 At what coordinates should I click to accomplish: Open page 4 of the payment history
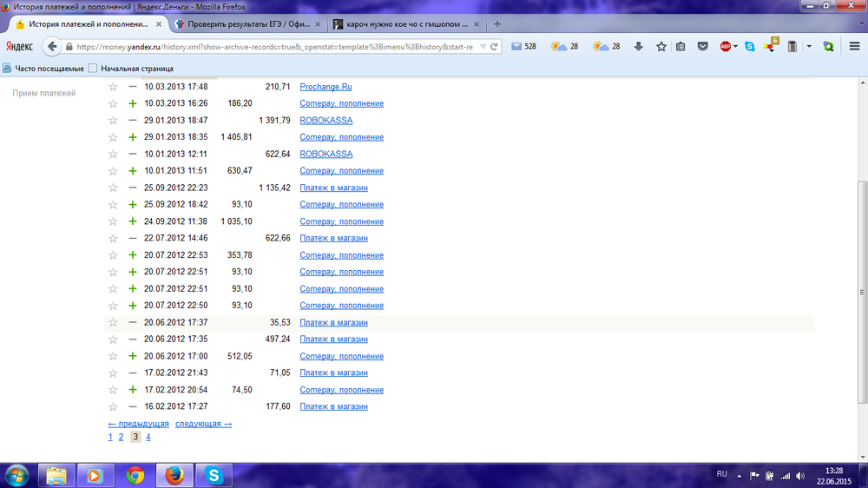tap(148, 437)
